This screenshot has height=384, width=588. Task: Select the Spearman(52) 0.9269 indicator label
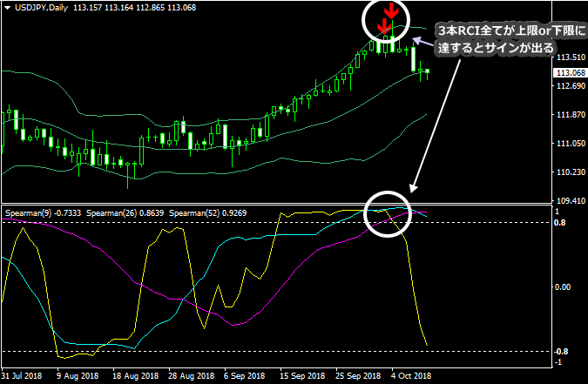pyautogui.click(x=208, y=213)
